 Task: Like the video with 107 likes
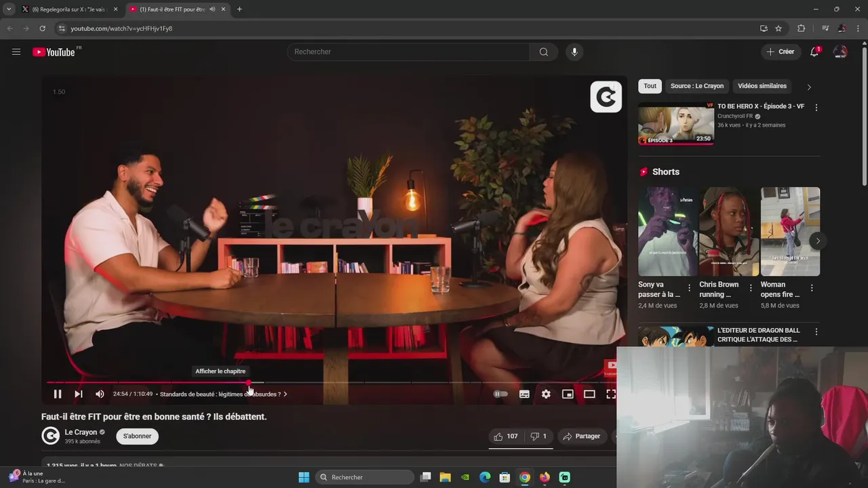click(506, 436)
